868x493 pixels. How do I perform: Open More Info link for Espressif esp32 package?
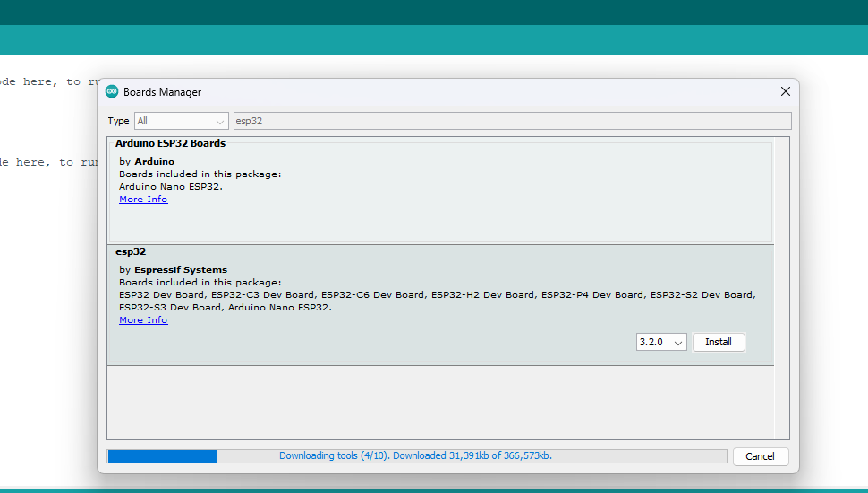tap(143, 319)
